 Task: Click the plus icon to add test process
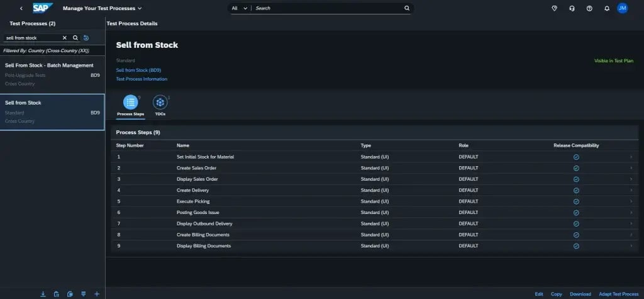tap(97, 294)
